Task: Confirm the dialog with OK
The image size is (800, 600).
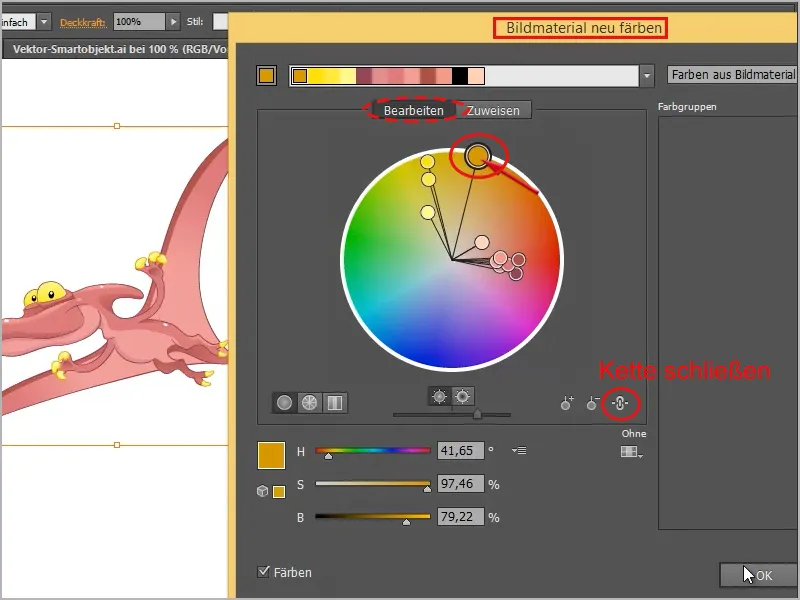Action: coord(759,576)
